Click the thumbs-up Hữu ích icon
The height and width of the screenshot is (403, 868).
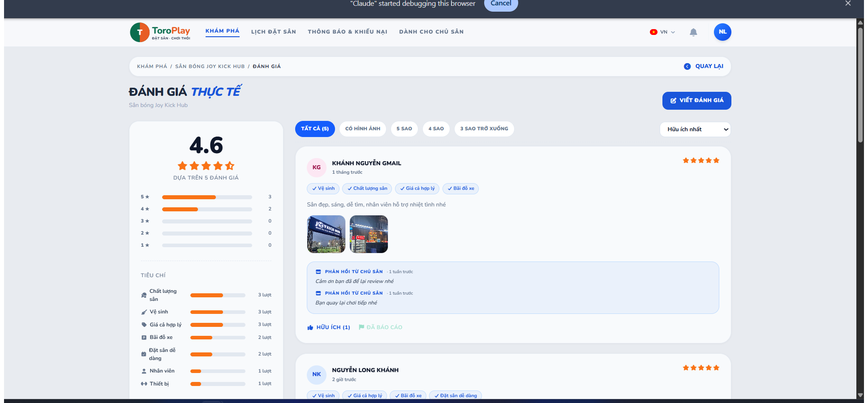[x=310, y=327]
